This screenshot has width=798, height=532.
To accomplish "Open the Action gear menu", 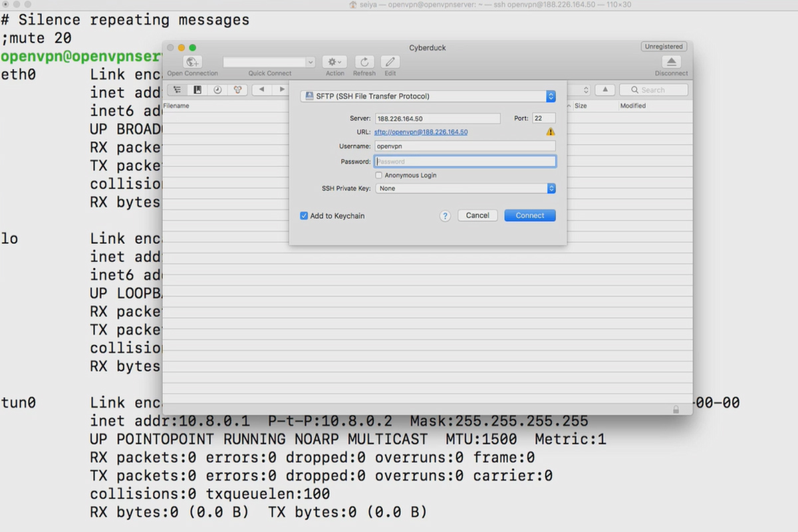I will 334,62.
